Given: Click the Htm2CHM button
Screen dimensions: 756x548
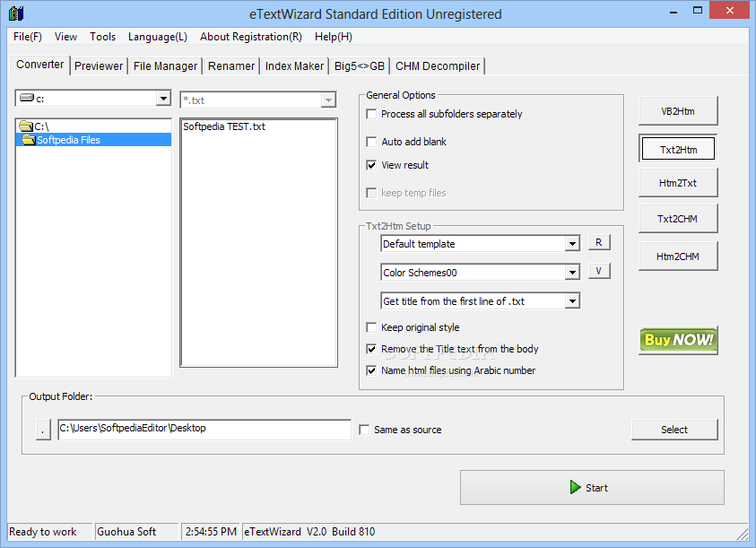Looking at the screenshot, I should click(678, 257).
